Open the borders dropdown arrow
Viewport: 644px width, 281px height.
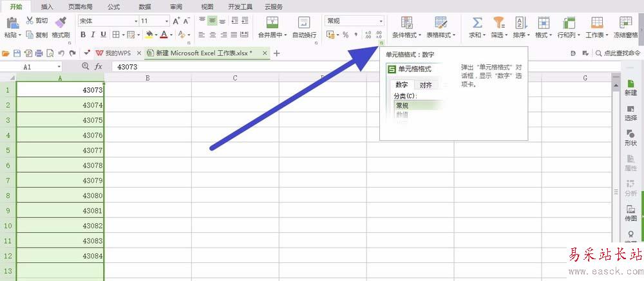pos(123,35)
